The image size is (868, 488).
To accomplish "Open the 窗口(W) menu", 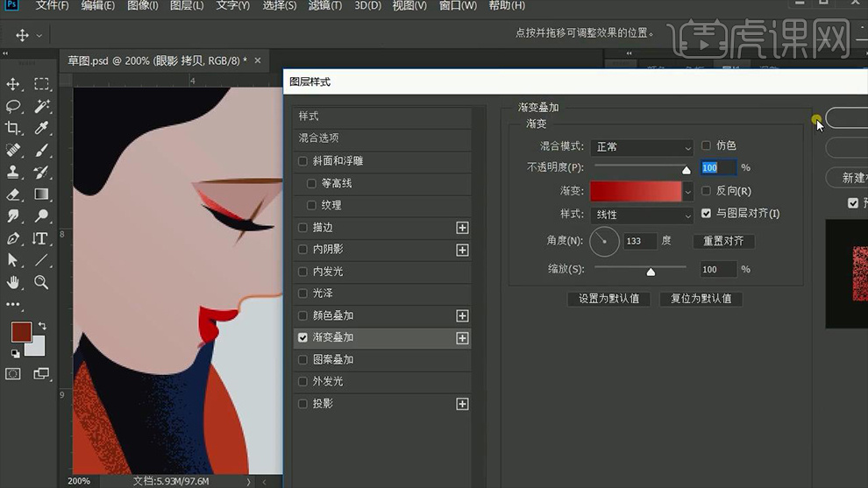I will (x=458, y=5).
